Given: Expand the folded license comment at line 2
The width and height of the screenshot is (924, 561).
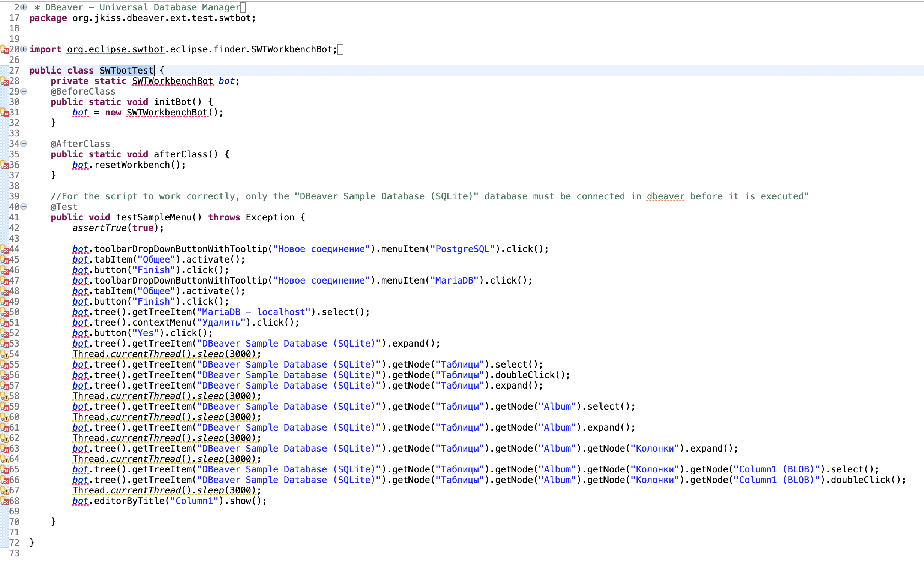Looking at the screenshot, I should (24, 7).
